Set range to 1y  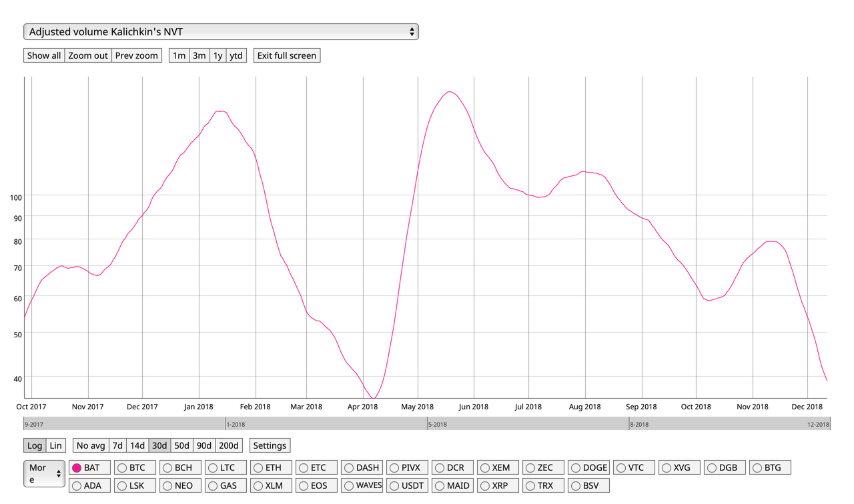point(218,55)
